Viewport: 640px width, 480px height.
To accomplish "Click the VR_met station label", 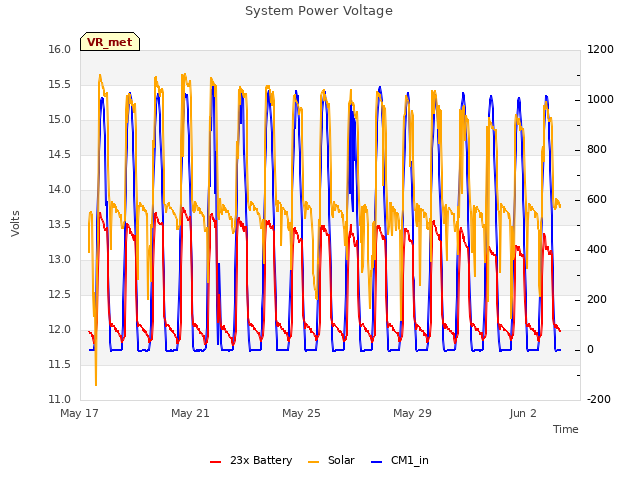I will coord(110,42).
